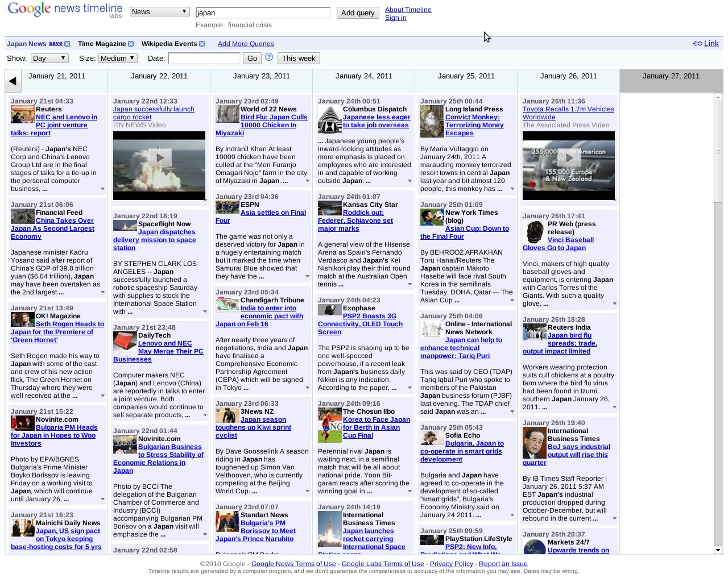
Task: Expand the Vinci Baseball Gloves story
Action: [x=614, y=304]
